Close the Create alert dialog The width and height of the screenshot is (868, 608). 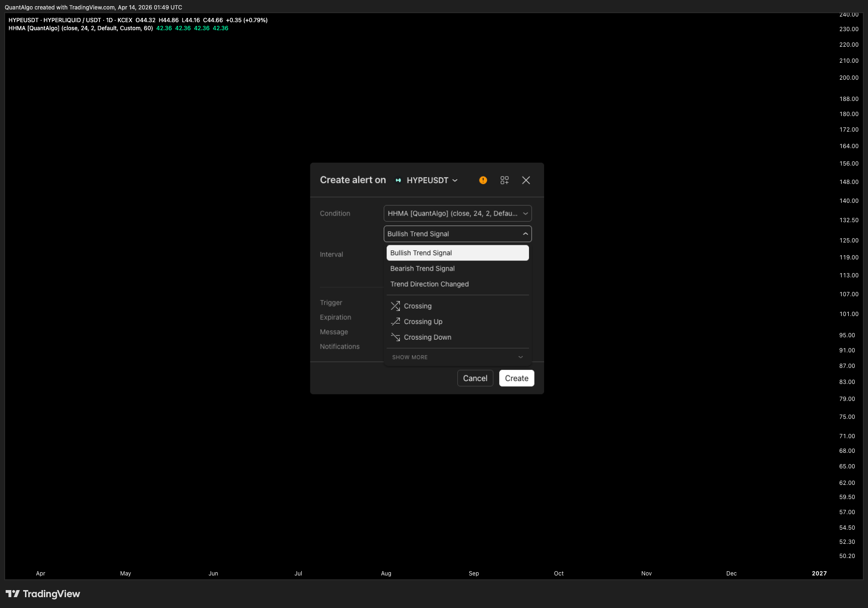526,180
